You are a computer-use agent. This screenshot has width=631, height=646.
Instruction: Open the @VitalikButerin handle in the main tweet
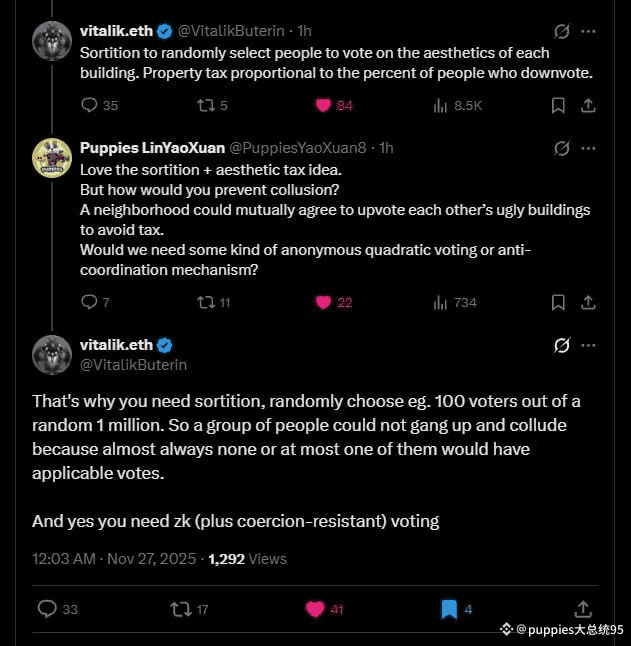(133, 365)
